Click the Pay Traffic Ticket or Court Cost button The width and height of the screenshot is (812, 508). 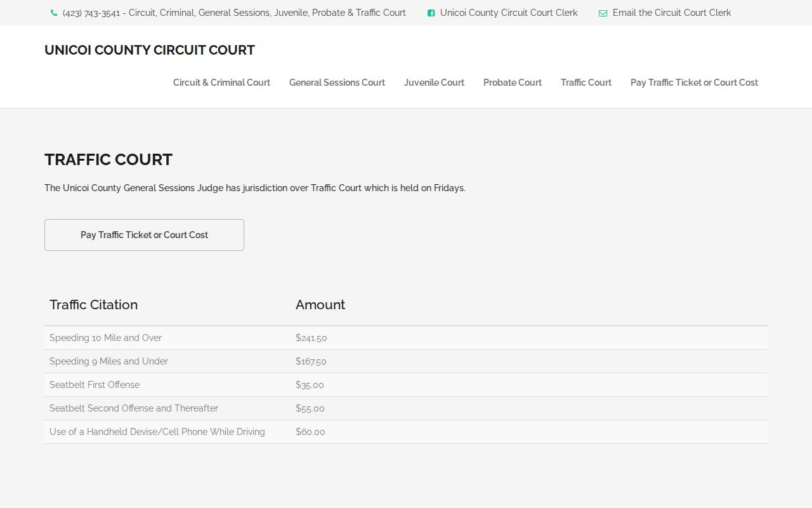144,235
